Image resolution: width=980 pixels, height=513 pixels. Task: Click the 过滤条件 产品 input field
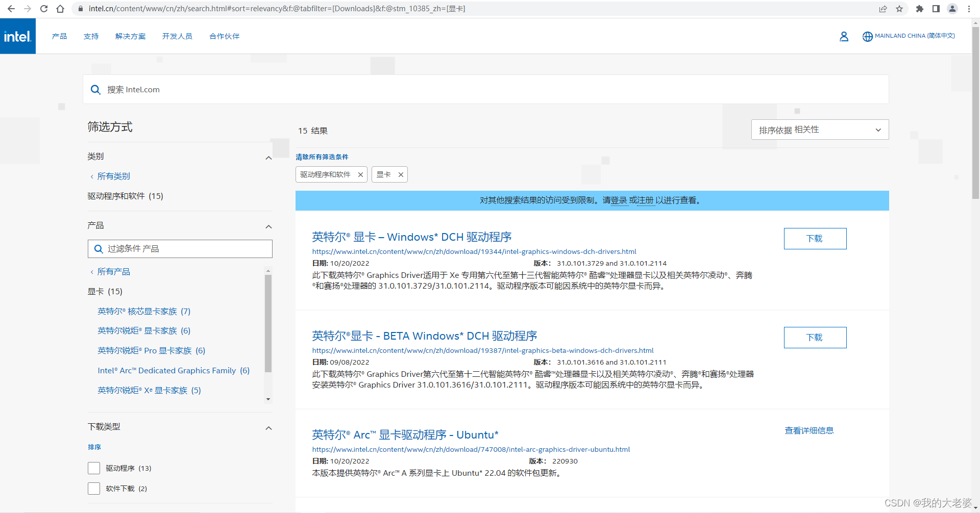180,249
